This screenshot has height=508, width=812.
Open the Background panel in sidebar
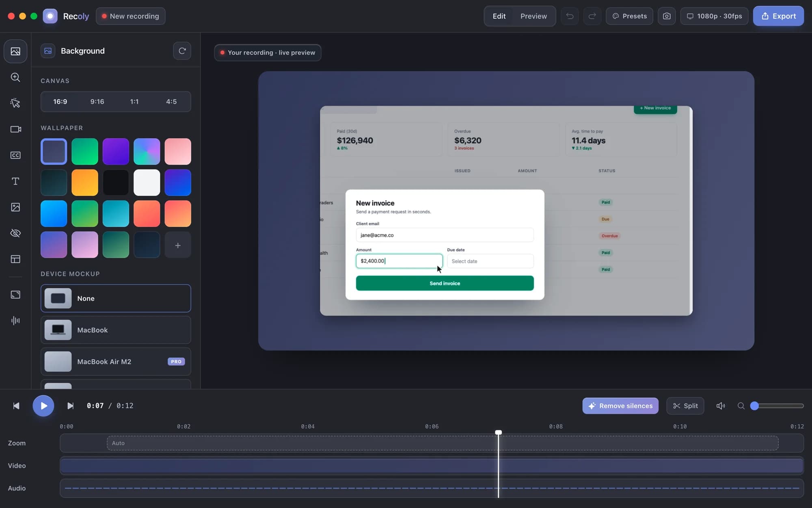coord(15,51)
